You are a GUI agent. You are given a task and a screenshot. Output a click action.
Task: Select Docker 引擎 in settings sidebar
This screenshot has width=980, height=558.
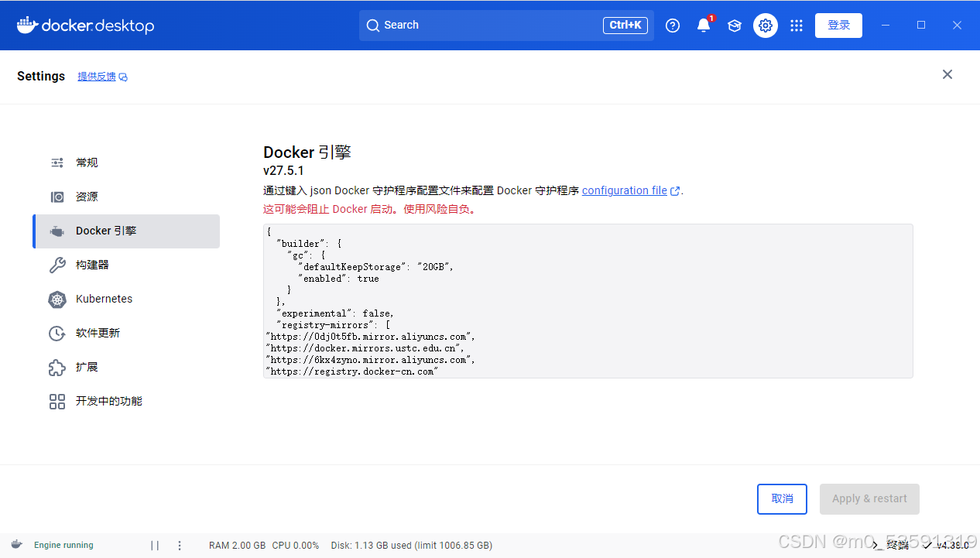pos(126,231)
